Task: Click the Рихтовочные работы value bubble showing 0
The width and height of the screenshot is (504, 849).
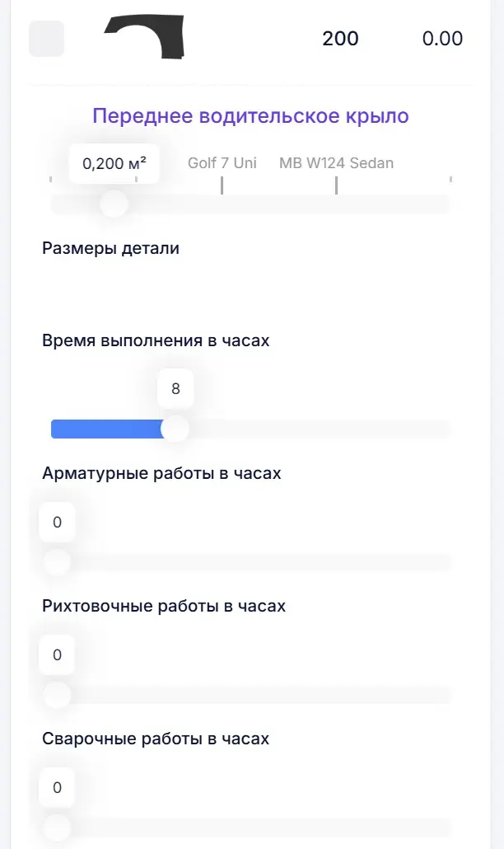Action: pyautogui.click(x=57, y=655)
